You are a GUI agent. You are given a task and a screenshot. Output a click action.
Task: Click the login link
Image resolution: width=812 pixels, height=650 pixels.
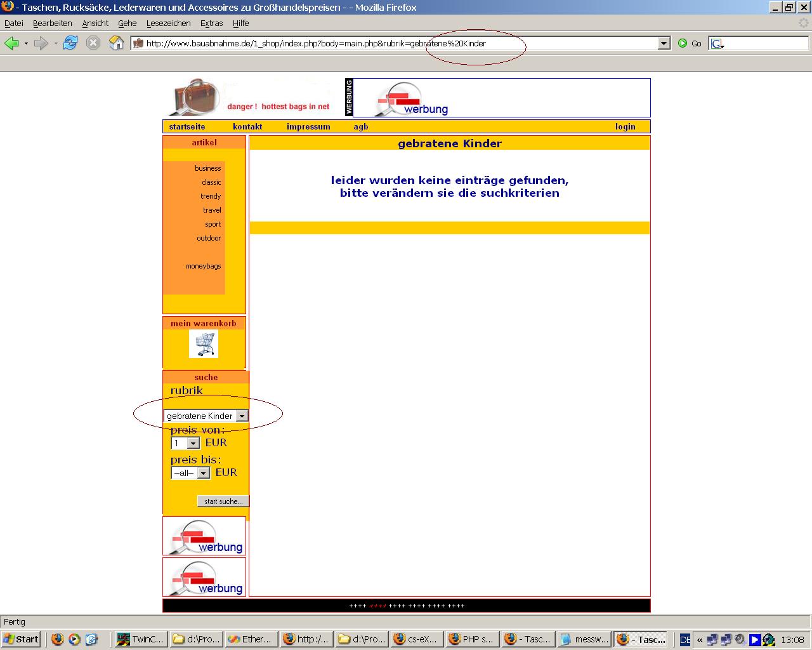point(625,126)
